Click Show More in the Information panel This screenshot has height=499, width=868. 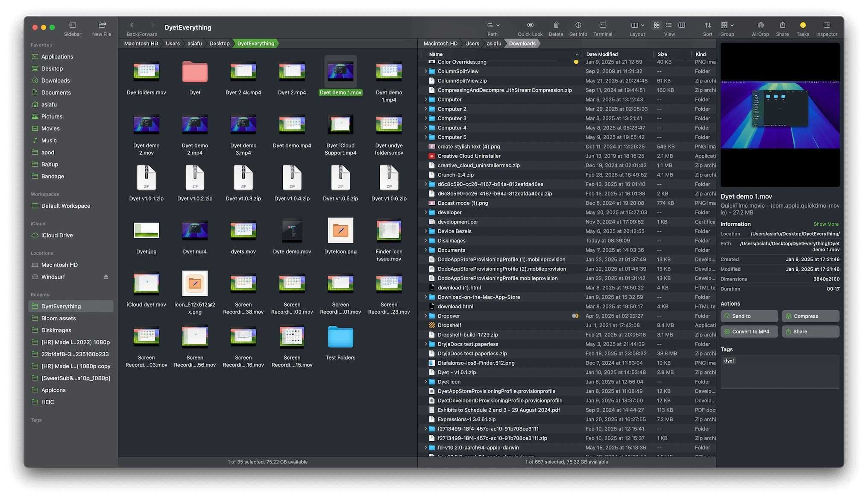pos(826,224)
